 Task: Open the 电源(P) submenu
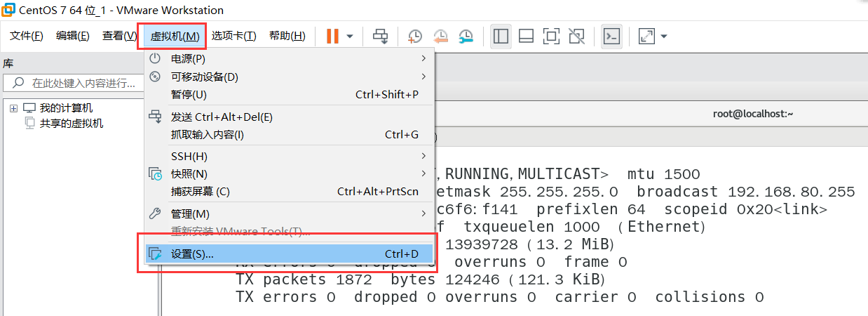pos(289,58)
